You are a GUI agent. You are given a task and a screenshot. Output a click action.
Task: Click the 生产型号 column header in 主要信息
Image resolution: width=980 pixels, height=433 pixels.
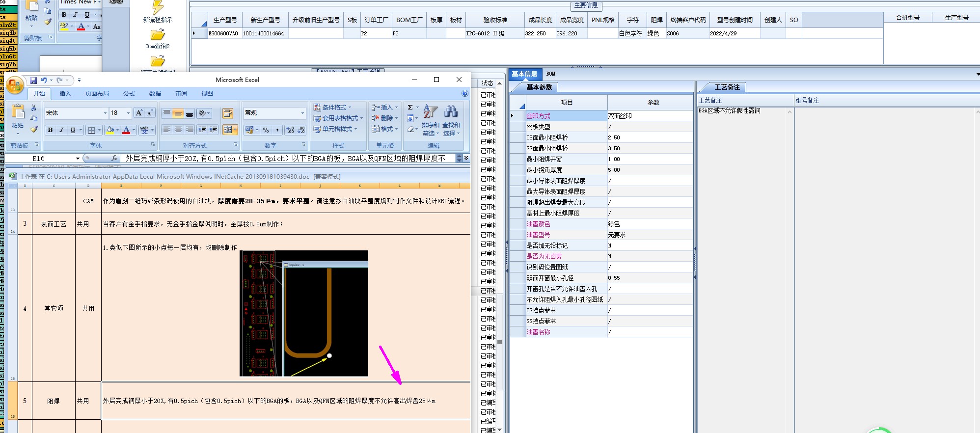click(225, 20)
